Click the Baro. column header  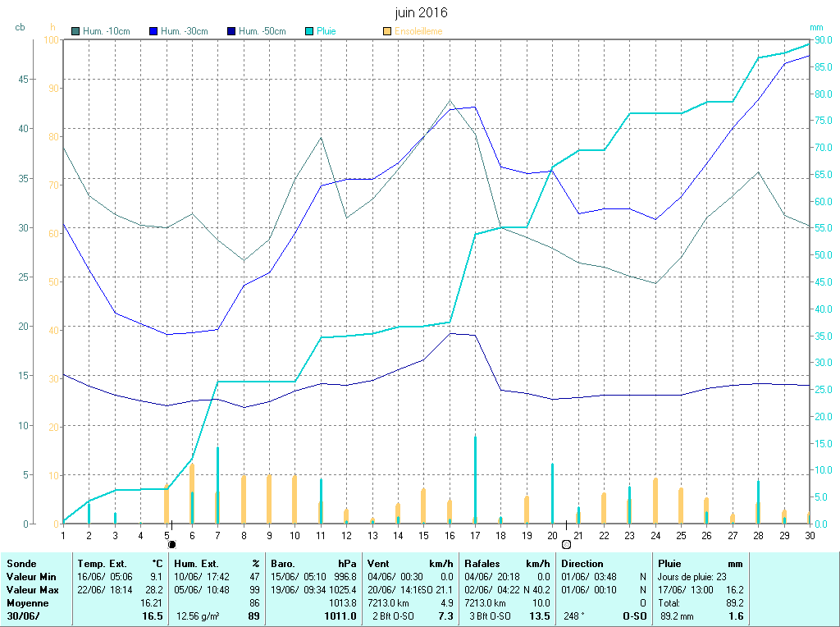(x=283, y=564)
